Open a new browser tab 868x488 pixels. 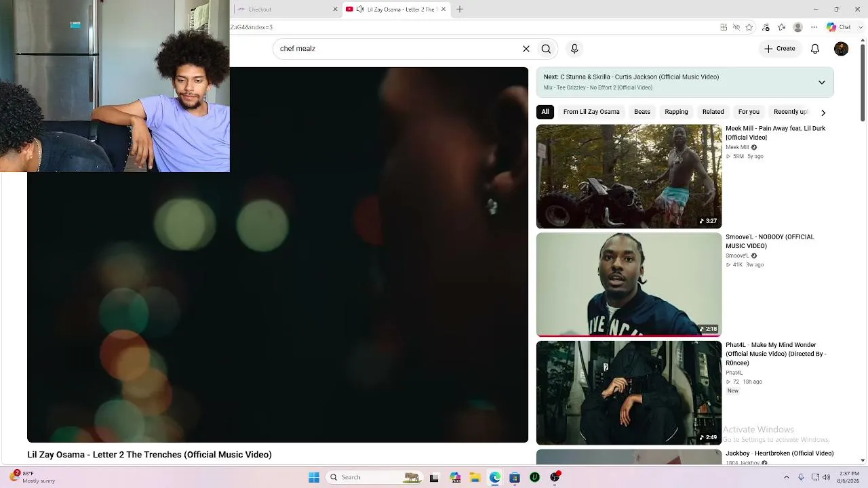tap(460, 9)
